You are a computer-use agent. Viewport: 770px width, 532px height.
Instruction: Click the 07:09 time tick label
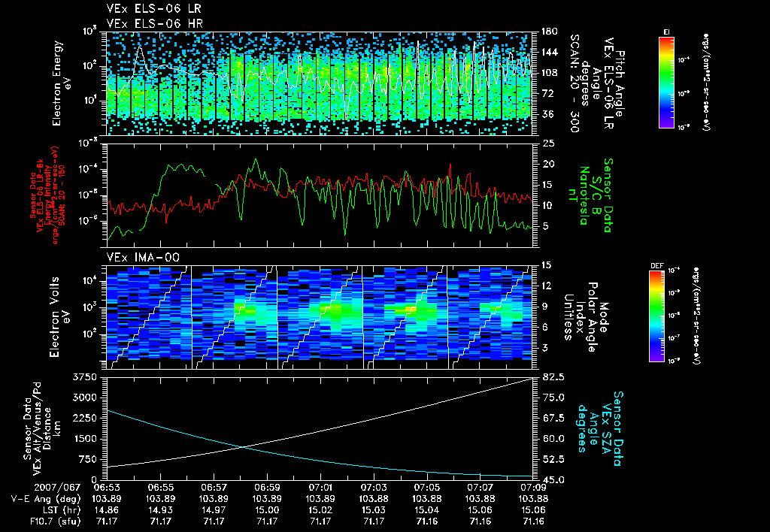533,488
